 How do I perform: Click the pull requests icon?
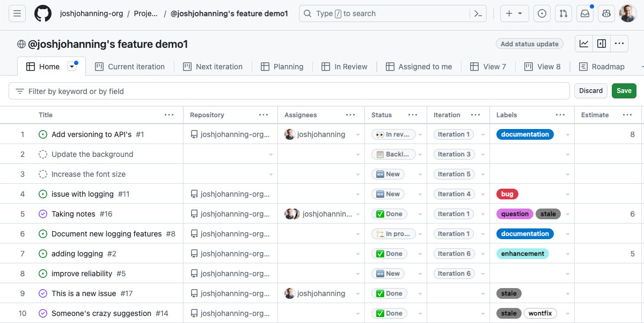pos(563,13)
